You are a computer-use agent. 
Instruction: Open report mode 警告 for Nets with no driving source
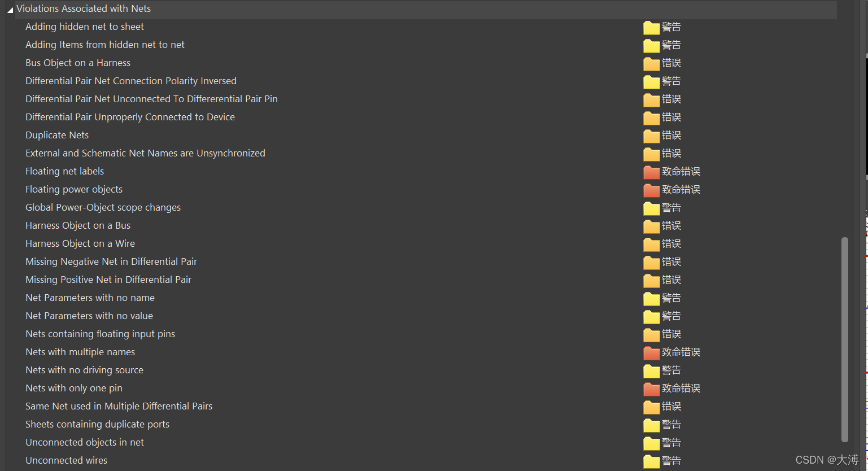click(671, 370)
